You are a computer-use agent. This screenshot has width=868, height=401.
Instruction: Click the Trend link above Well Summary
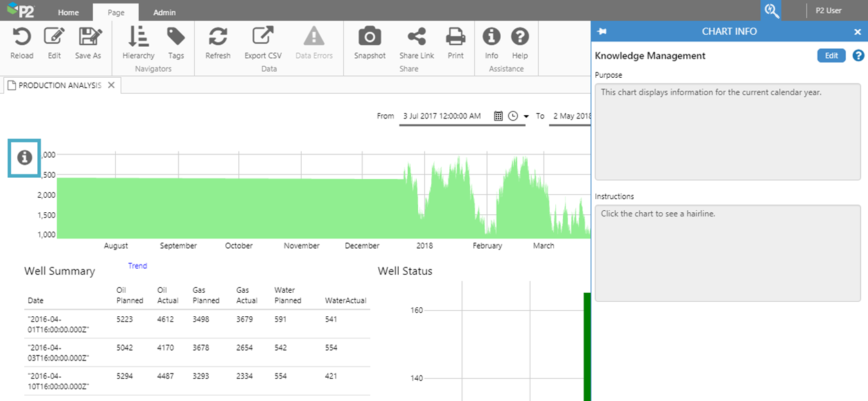point(137,266)
